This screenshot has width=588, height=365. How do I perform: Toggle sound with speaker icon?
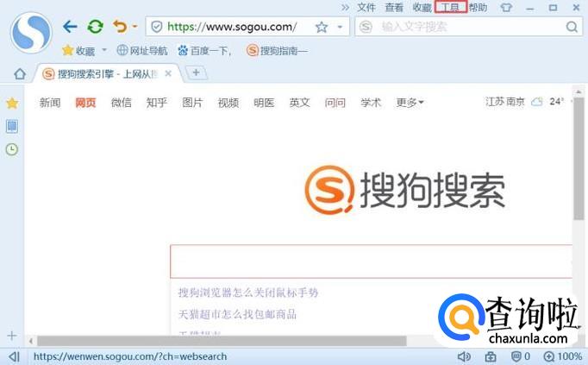point(464,356)
